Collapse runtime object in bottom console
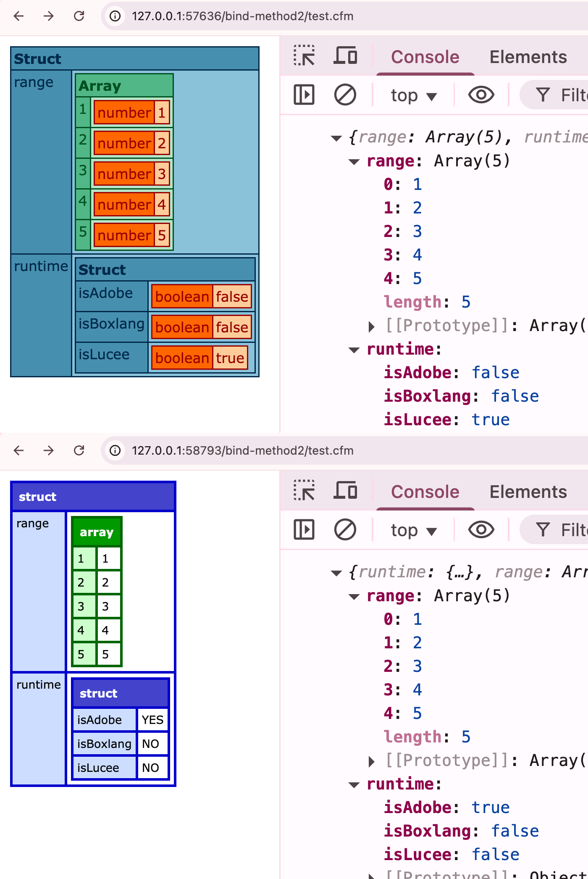Screen dimensions: 588x879 [354, 785]
